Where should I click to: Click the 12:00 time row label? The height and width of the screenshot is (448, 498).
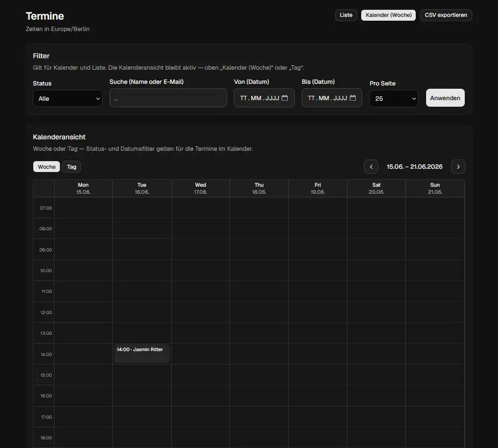46,312
